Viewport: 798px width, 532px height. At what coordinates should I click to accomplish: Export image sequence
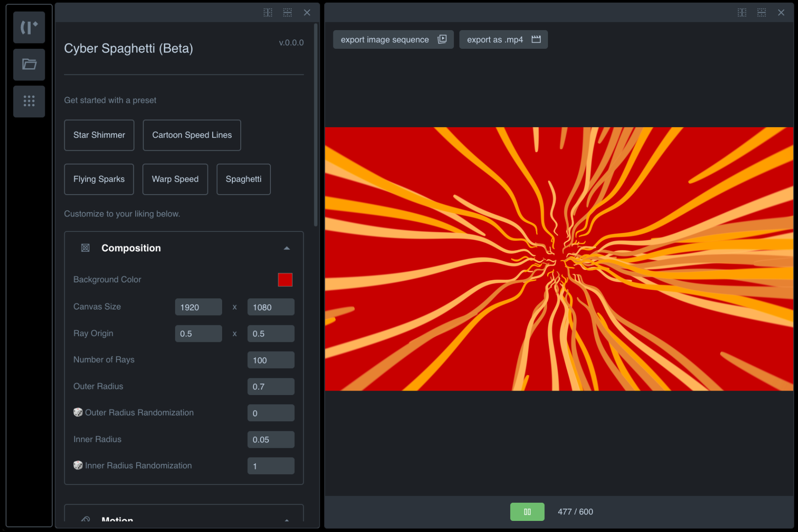point(393,39)
